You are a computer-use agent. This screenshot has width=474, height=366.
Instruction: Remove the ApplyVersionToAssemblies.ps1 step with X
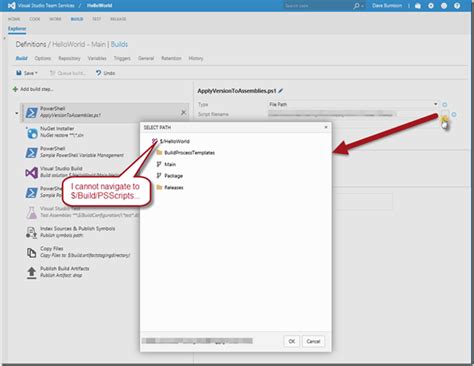click(183, 113)
